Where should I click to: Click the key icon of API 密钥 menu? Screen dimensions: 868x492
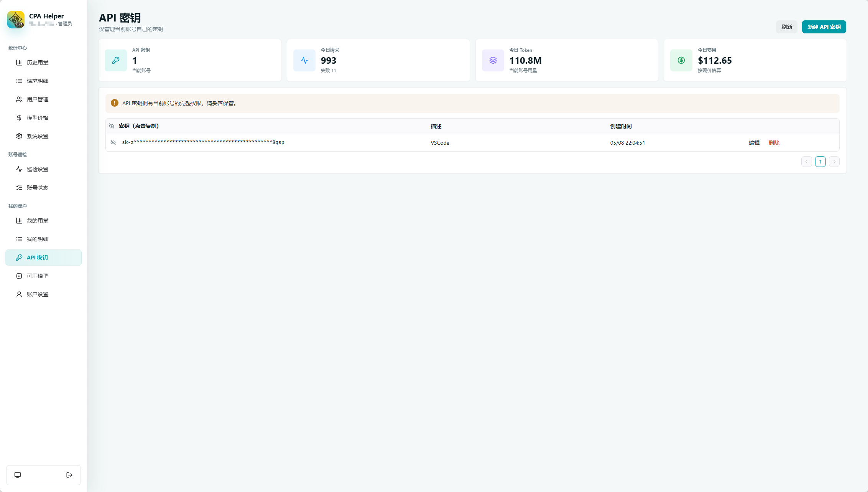click(19, 258)
